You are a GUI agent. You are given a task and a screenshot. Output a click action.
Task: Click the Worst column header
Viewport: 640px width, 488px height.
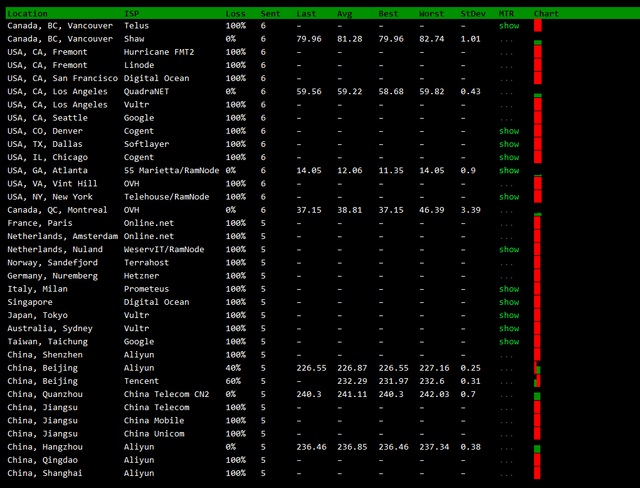(431, 13)
